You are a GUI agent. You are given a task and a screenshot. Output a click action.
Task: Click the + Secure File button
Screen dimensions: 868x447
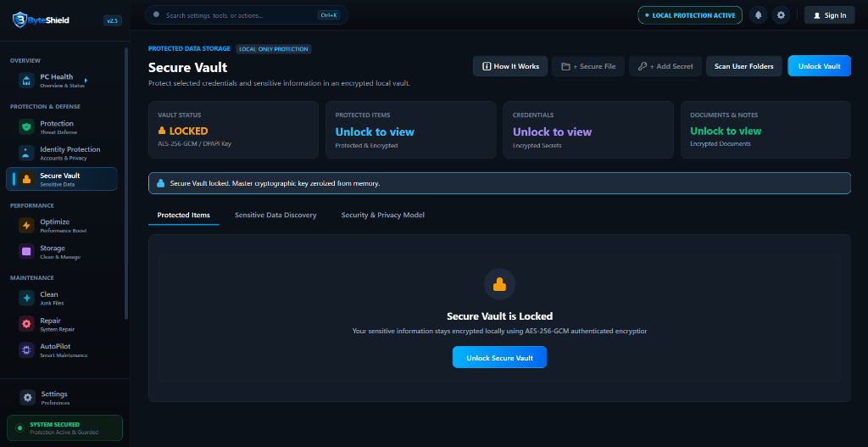[588, 66]
